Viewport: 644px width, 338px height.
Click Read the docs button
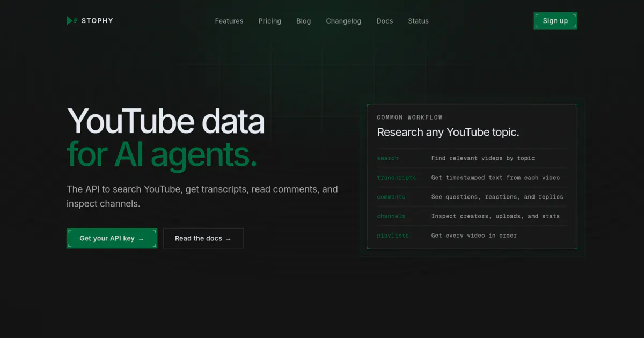point(203,238)
